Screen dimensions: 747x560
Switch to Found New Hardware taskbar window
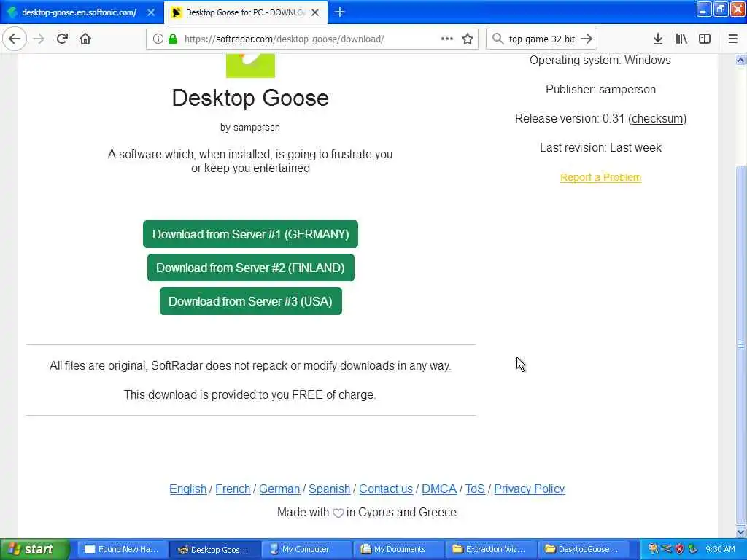[x=122, y=550]
